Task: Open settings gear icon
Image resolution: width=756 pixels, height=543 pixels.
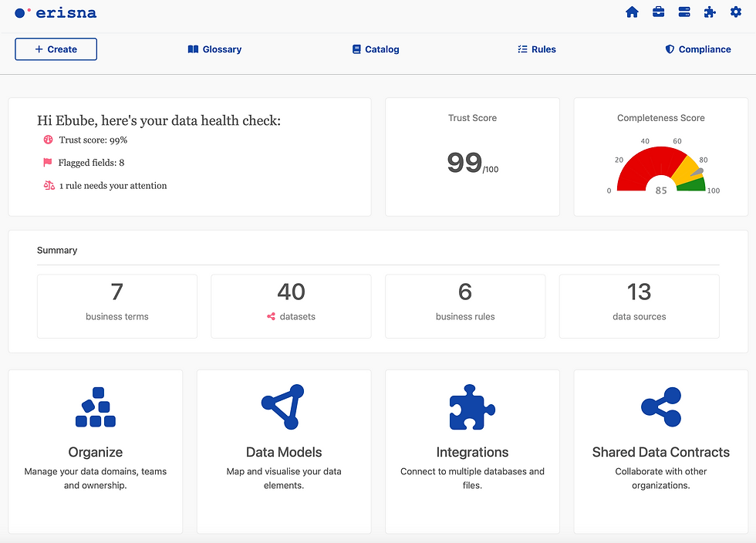Action: click(735, 12)
